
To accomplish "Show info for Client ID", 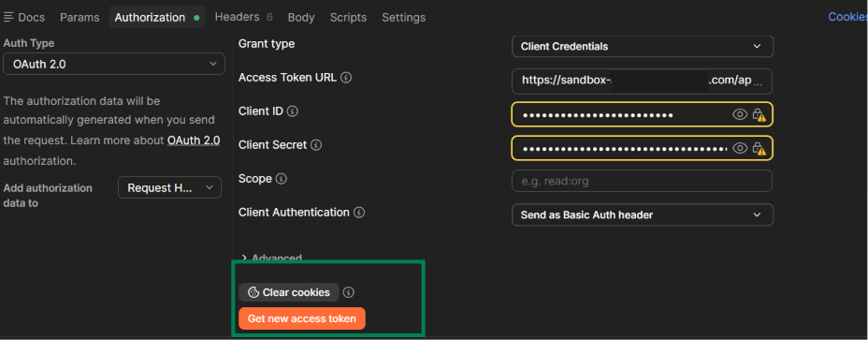I will (x=293, y=111).
